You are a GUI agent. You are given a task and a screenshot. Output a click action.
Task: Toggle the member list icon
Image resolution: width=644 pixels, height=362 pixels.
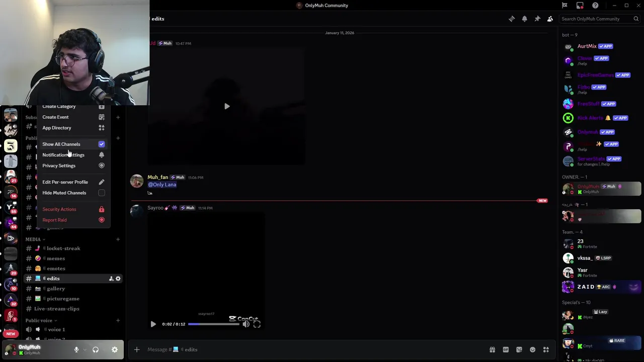550,19
